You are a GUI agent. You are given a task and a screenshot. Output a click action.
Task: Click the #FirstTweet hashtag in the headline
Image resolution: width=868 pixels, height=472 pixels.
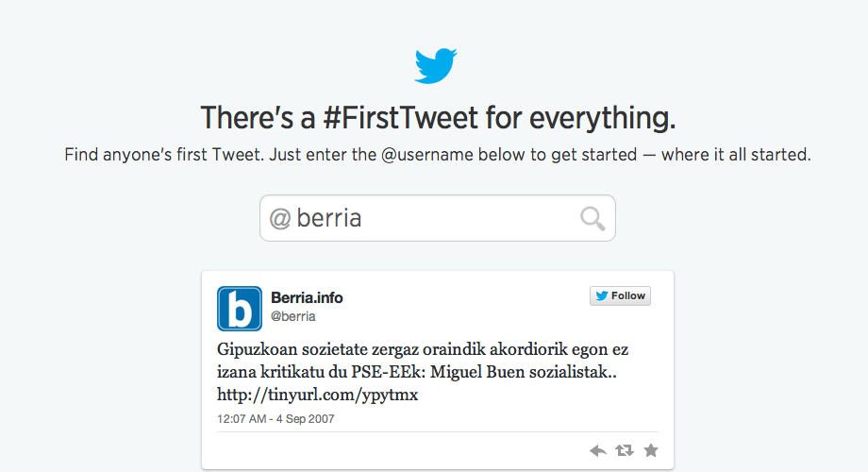pyautogui.click(x=401, y=118)
